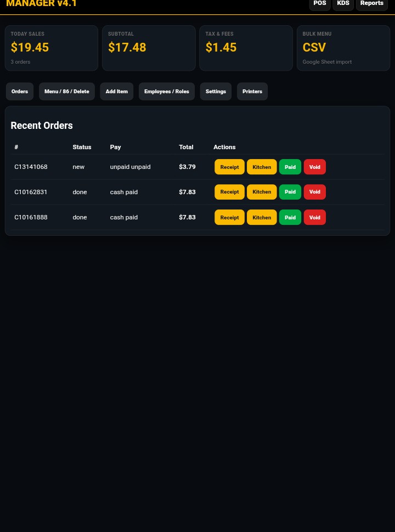Open the Printers tab
Viewport: 395px width, 532px height.
click(x=252, y=91)
